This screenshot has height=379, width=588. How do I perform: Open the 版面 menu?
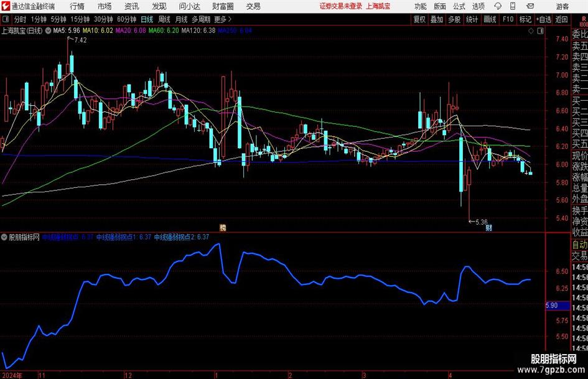440,6
